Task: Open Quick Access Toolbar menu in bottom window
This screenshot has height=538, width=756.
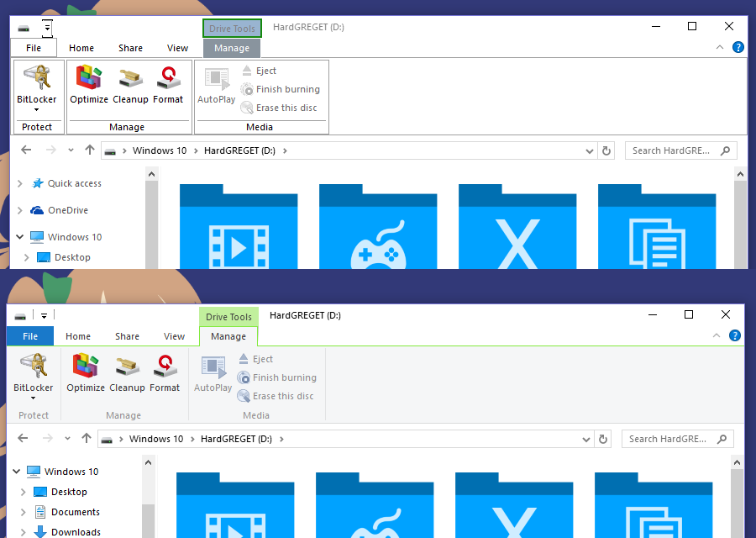Action: pyautogui.click(x=44, y=315)
